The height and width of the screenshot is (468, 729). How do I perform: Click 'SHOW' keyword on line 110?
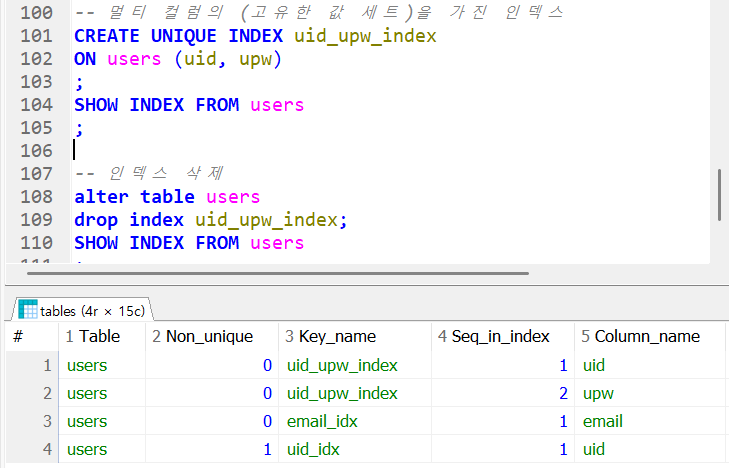pos(96,243)
